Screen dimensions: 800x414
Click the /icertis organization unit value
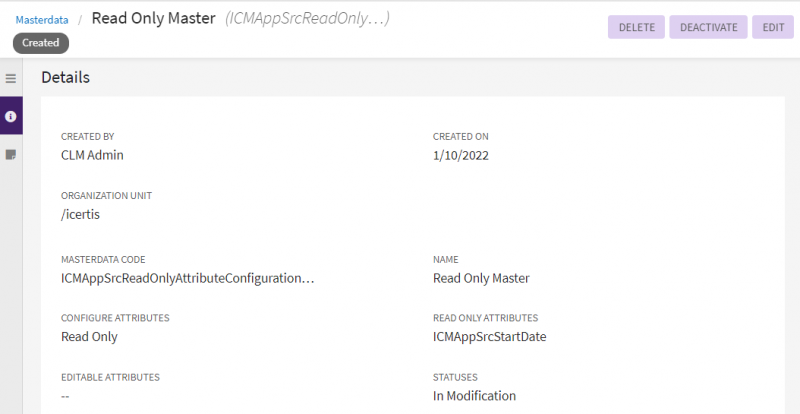point(82,214)
